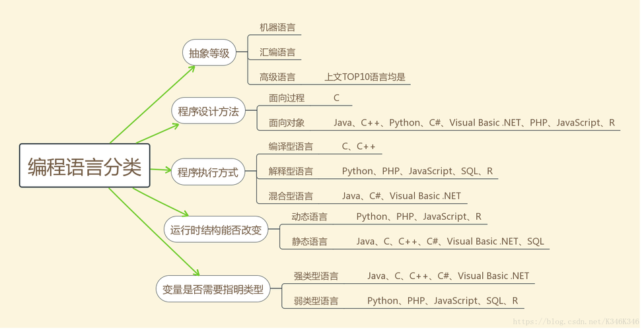The width and height of the screenshot is (644, 330).
Task: Click the language list beside 弱类型语言
Action: pyautogui.click(x=443, y=301)
